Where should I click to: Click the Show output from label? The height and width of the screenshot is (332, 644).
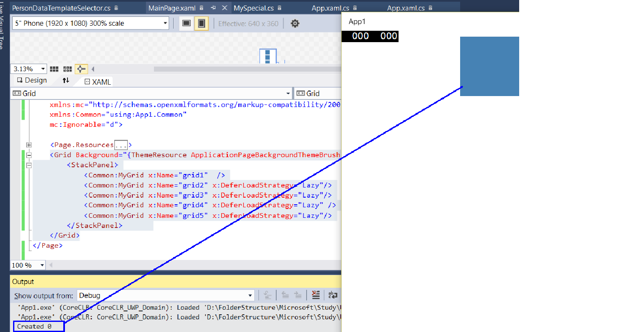[x=43, y=296]
